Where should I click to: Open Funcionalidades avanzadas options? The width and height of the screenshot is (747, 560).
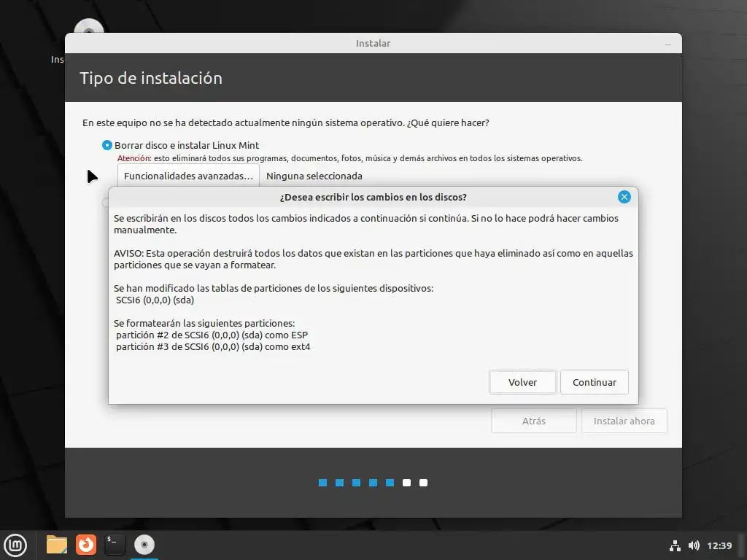pyautogui.click(x=188, y=176)
